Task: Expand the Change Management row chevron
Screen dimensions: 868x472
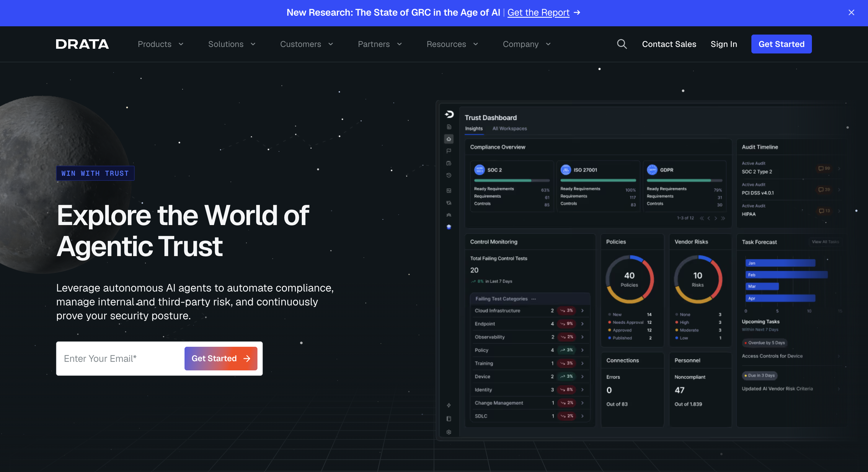Action: click(x=582, y=403)
